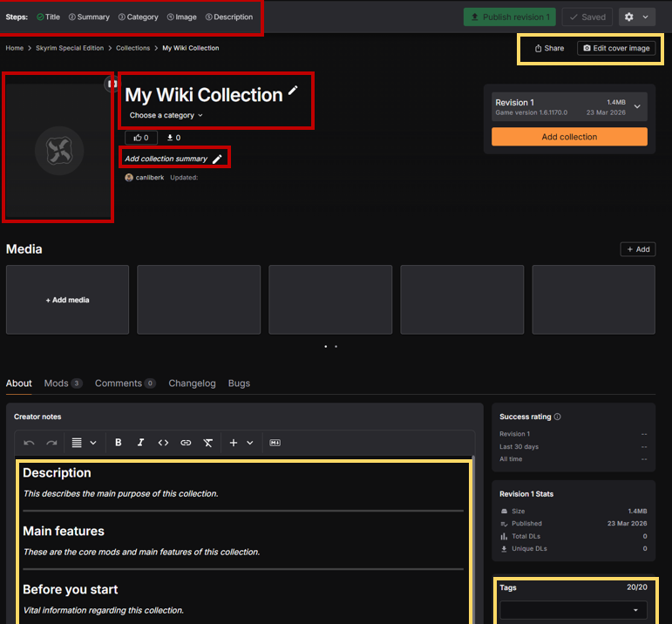
Task: Click the orange Add collection button
Action: click(569, 137)
